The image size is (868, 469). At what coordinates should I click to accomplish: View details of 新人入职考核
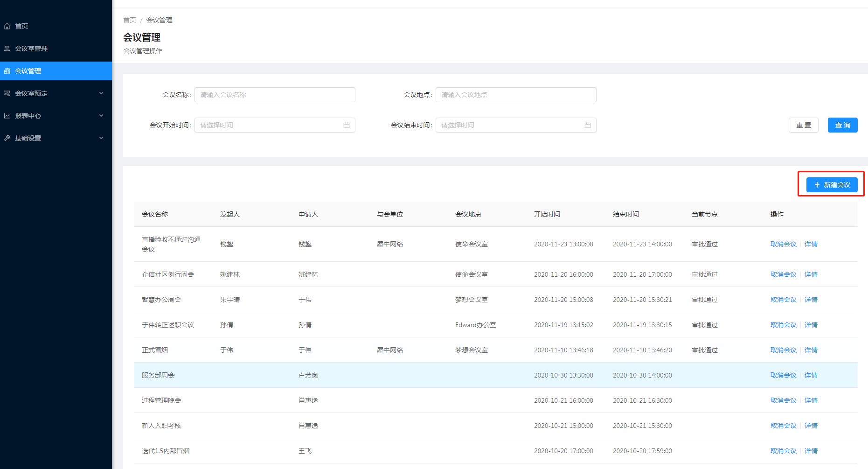point(811,426)
